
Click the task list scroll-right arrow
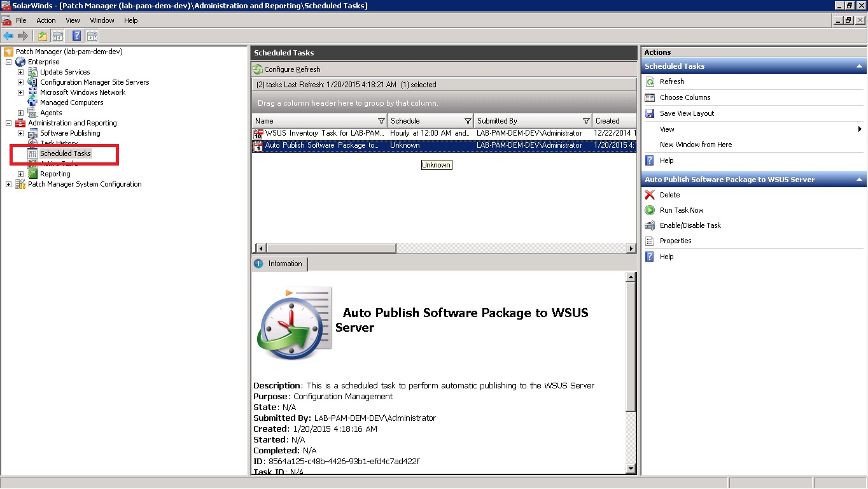pyautogui.click(x=631, y=248)
